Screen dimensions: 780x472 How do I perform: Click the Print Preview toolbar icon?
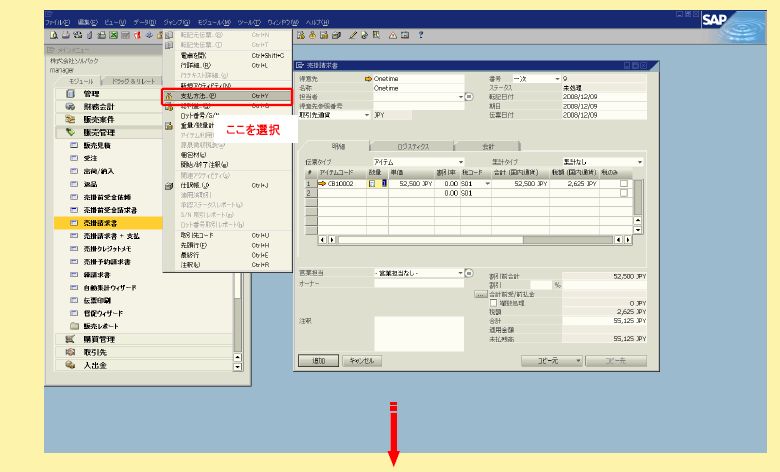click(x=54, y=35)
